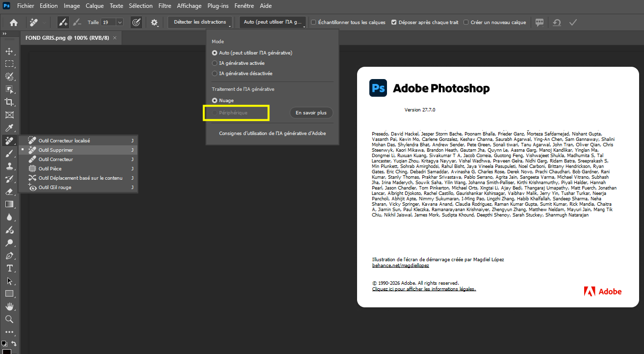Image resolution: width=644 pixels, height=354 pixels.
Task: Select the Clone Stamp tool
Action: (x=9, y=166)
